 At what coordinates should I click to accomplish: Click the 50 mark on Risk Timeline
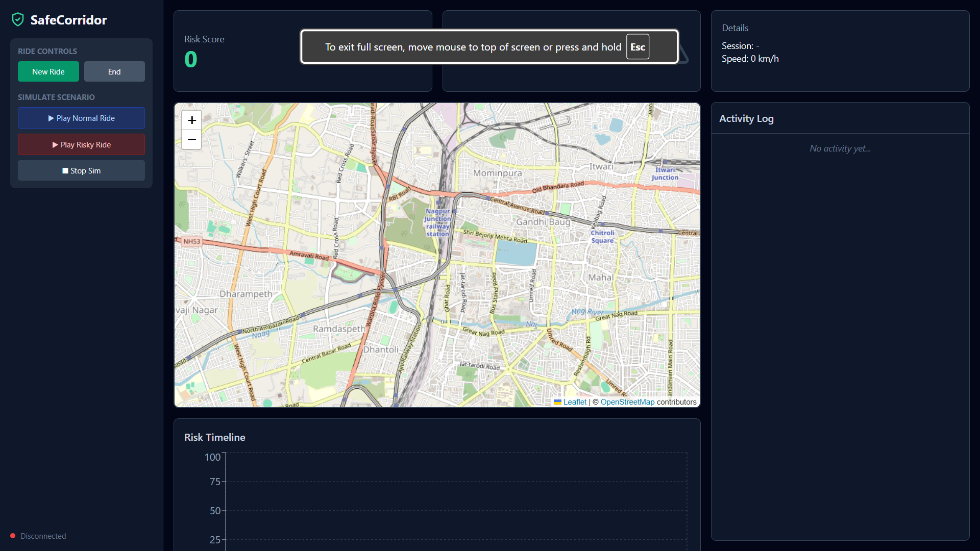pos(215,511)
